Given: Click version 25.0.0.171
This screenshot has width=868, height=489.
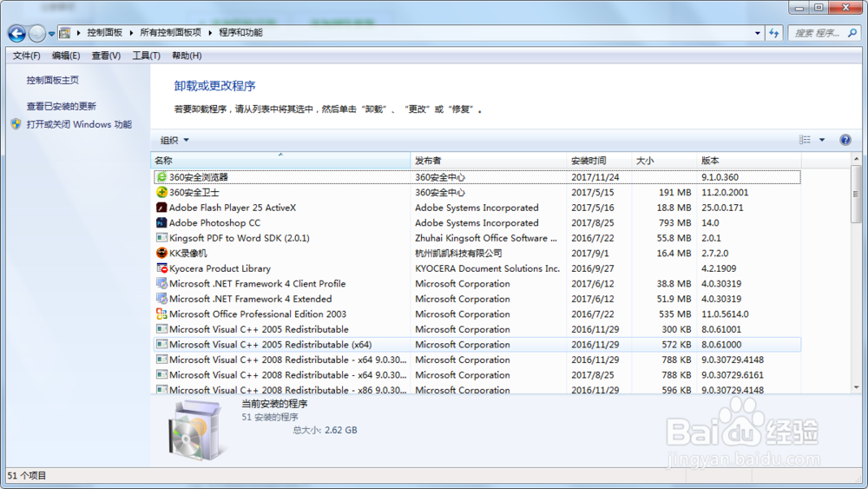Looking at the screenshot, I should point(722,208).
